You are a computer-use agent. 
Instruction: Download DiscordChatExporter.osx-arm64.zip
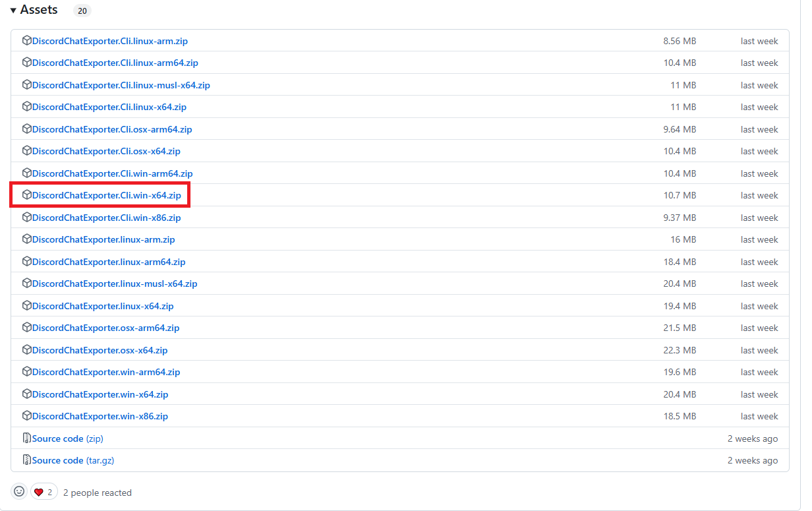coord(106,328)
